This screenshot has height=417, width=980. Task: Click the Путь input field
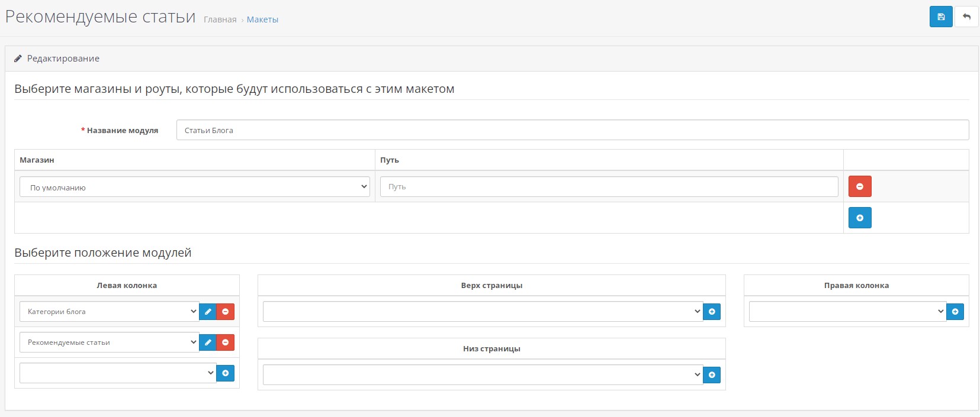[x=609, y=187]
